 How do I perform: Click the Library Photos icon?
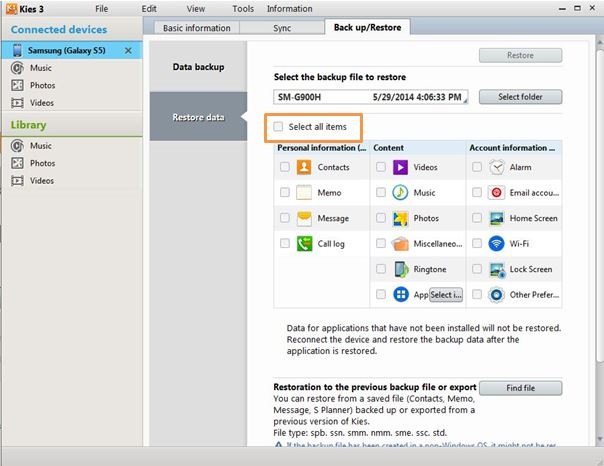(17, 163)
